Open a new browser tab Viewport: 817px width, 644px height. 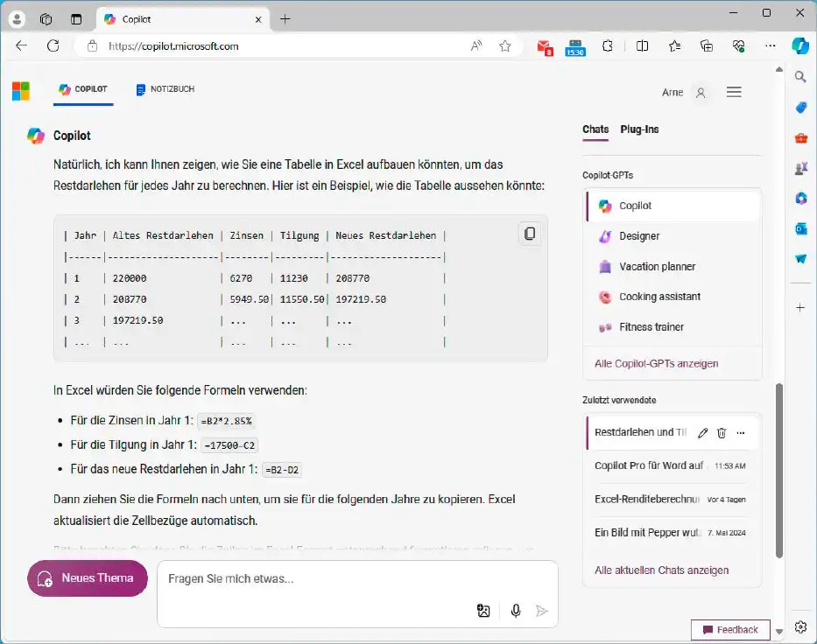pos(285,19)
